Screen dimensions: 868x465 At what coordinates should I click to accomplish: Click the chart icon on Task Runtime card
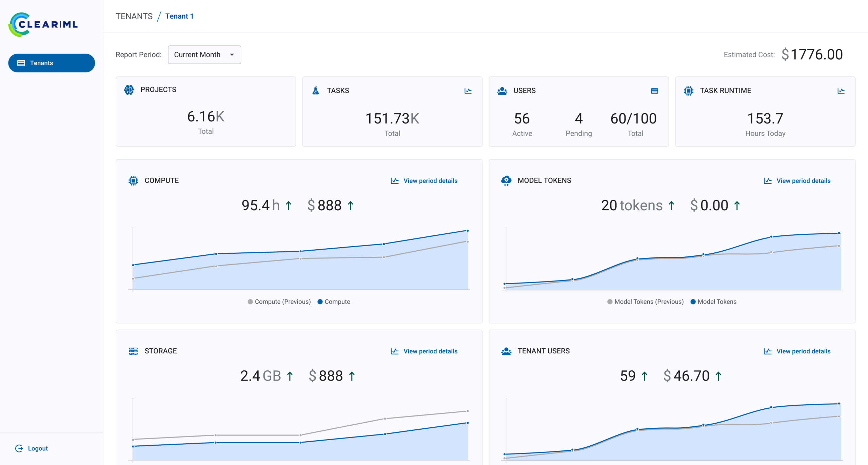click(x=841, y=91)
